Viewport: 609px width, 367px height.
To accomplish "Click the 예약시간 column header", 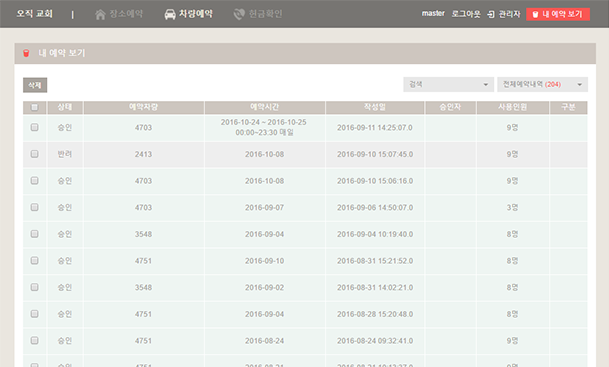I will coord(264,107).
